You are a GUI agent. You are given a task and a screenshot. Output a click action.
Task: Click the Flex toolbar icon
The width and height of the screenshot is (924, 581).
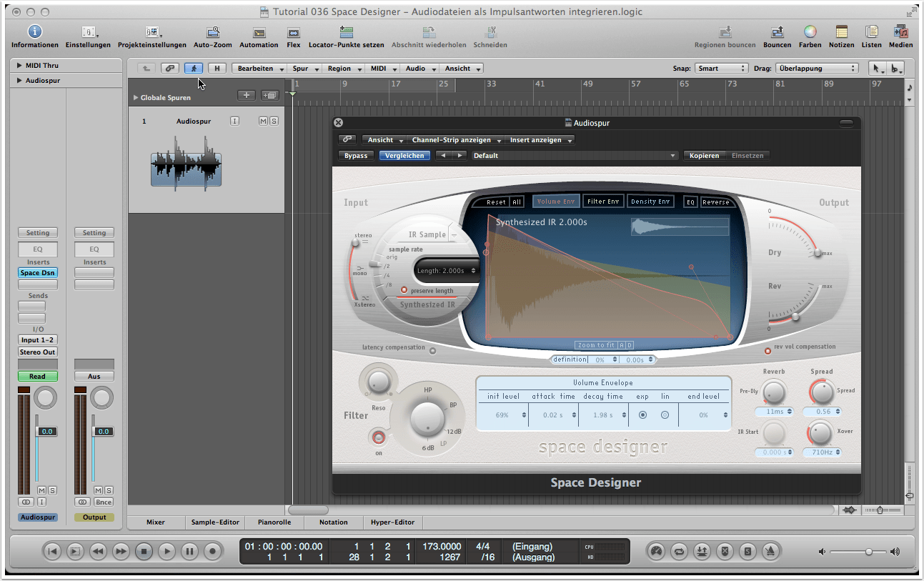pos(293,32)
